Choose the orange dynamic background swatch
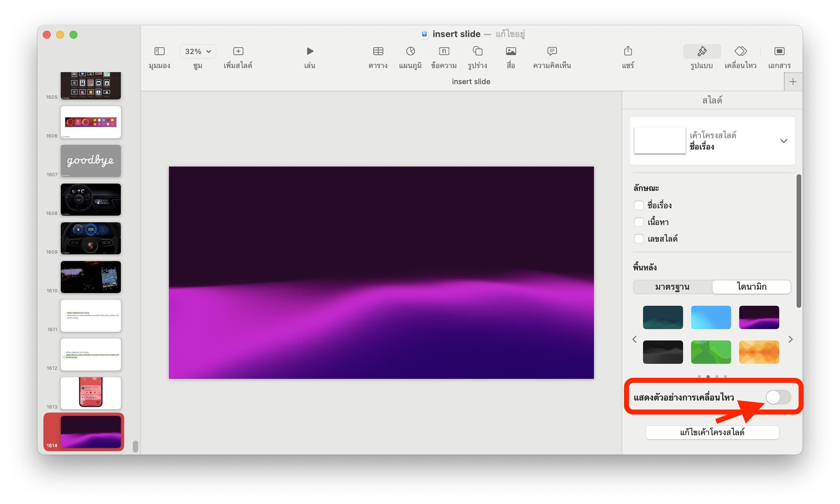Screen dimensions: 840x504 759,352
